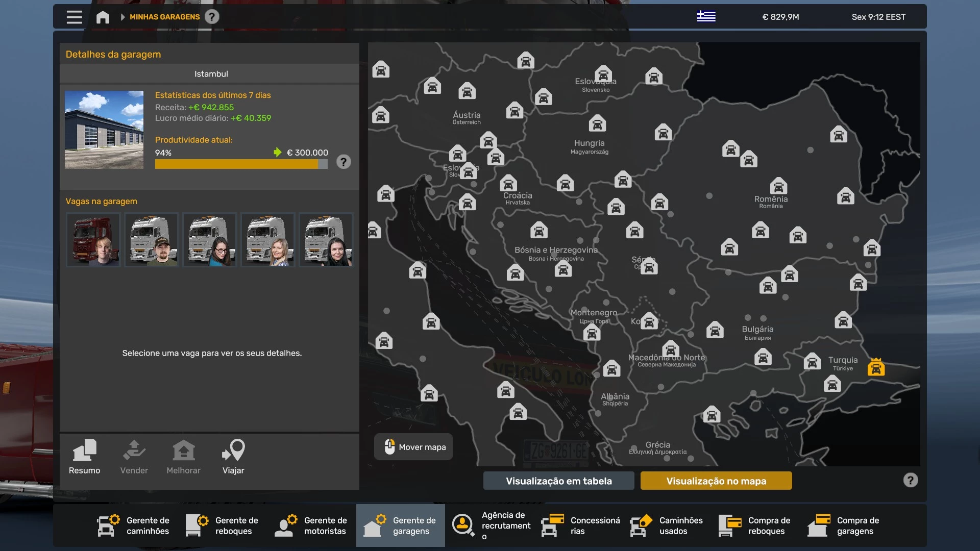Go to the home screen icon
This screenshot has height=551, width=980.
click(x=103, y=17)
